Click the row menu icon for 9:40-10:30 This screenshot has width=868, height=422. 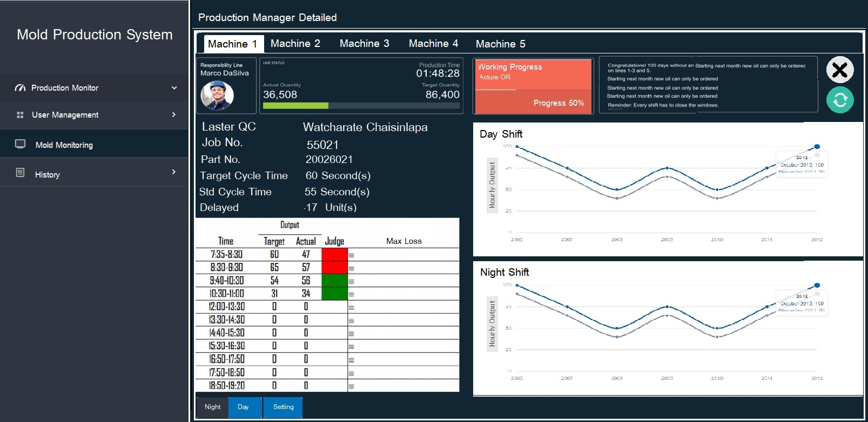tap(351, 281)
